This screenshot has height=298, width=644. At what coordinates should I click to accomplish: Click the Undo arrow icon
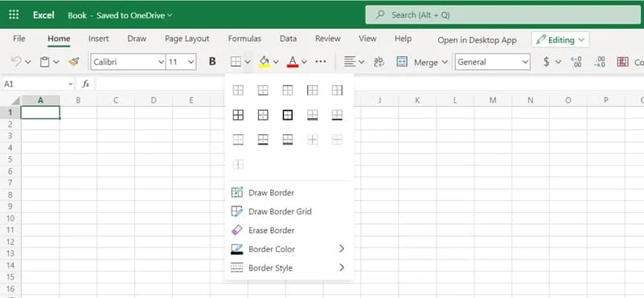coord(16,62)
